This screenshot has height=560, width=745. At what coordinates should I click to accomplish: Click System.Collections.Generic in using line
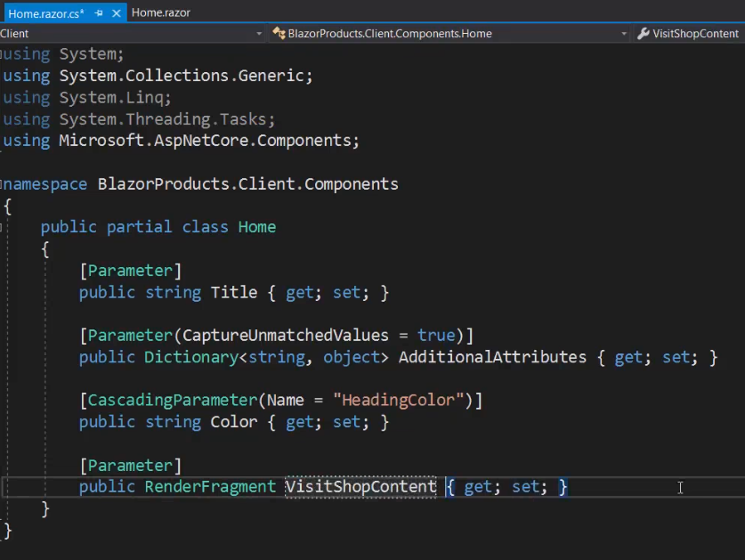(181, 76)
